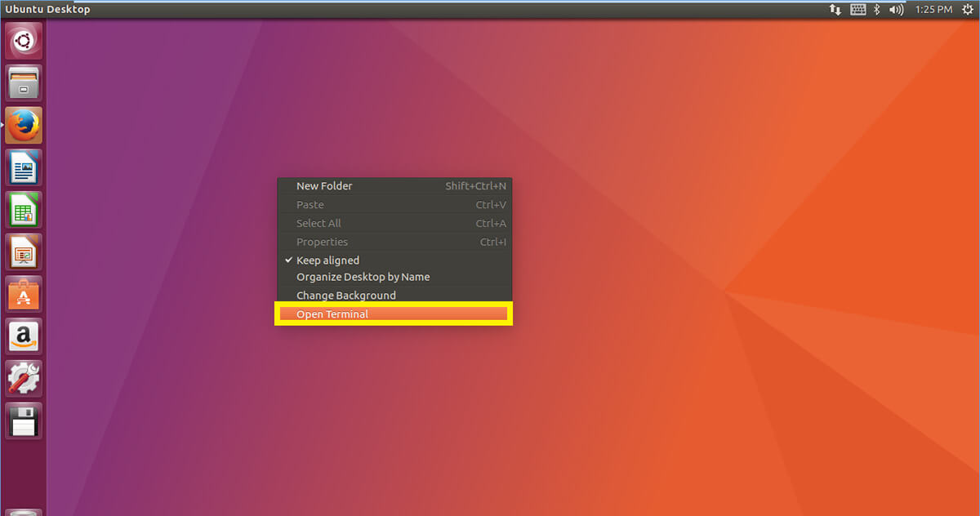Select Organize Desktop by Name
This screenshot has width=980, height=516.
pyautogui.click(x=394, y=277)
